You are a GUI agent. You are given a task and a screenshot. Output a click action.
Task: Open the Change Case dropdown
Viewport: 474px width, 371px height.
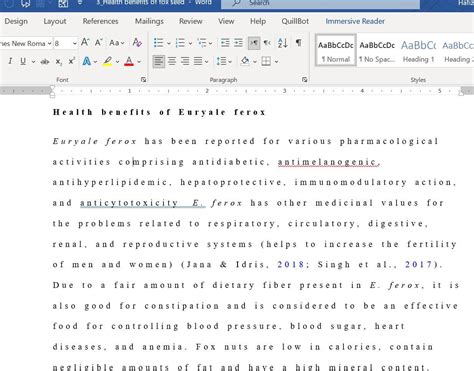117,43
